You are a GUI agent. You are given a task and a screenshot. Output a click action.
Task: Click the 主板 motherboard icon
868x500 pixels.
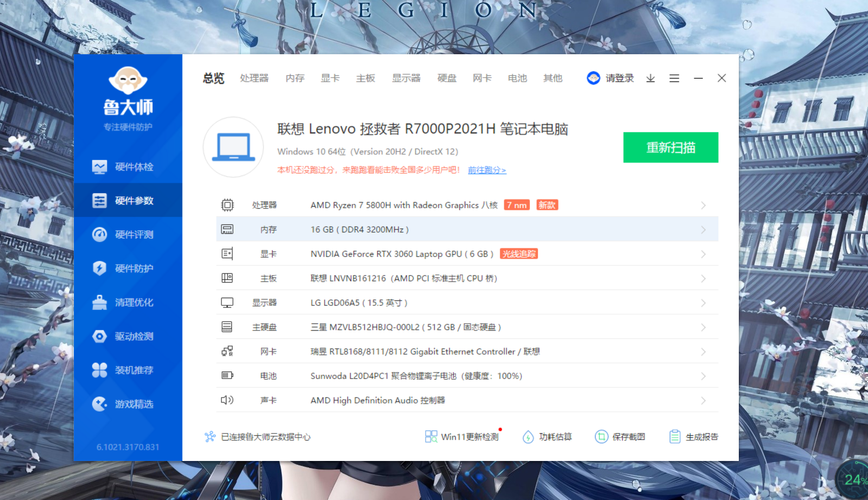[227, 278]
